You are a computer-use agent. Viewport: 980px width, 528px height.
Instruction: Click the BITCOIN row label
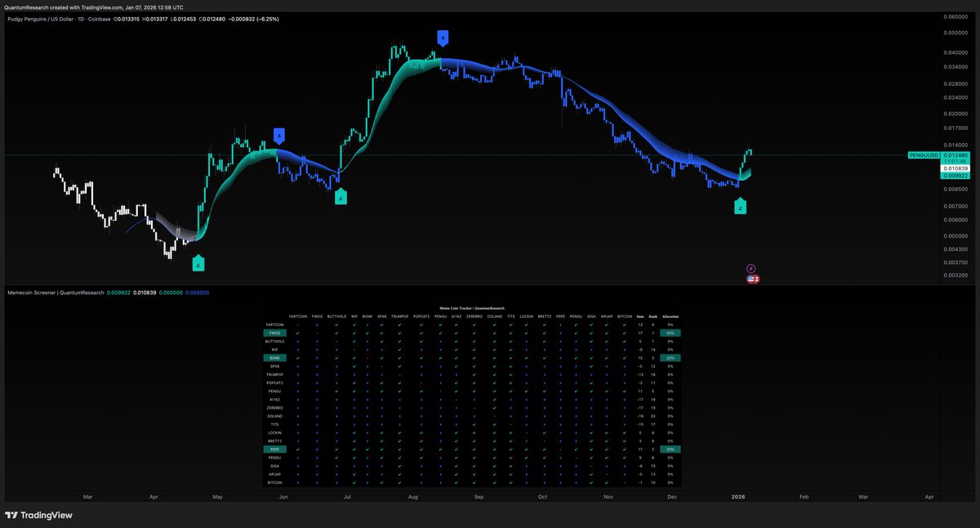tap(275, 483)
